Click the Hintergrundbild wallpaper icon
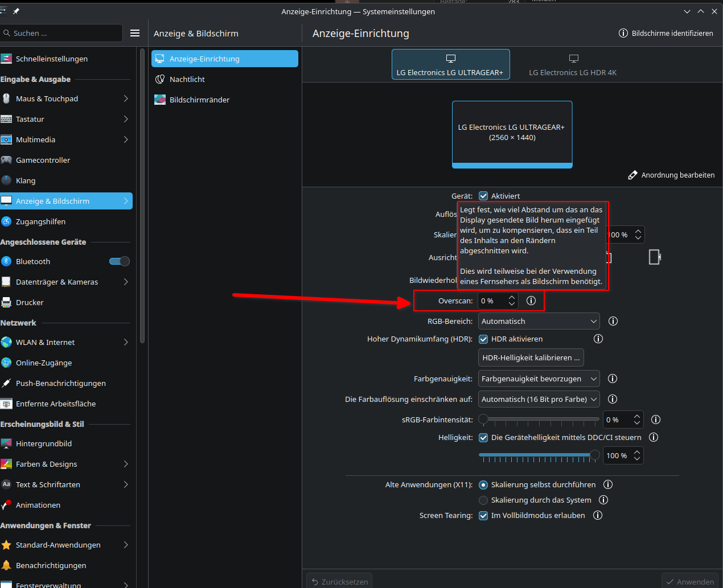Image resolution: width=723 pixels, height=588 pixels. point(6,443)
